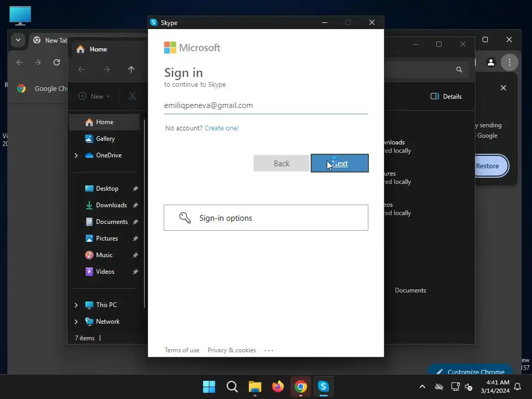Open the Windows Start menu

[x=209, y=387]
